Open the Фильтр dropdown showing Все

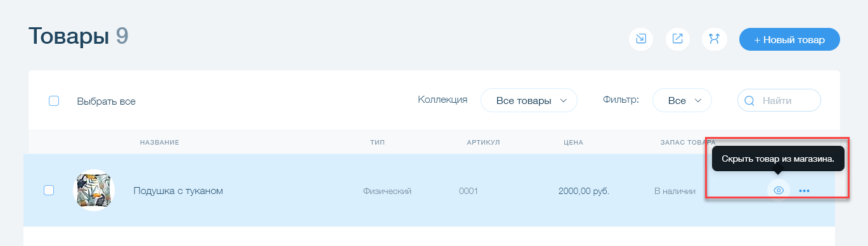coord(682,100)
